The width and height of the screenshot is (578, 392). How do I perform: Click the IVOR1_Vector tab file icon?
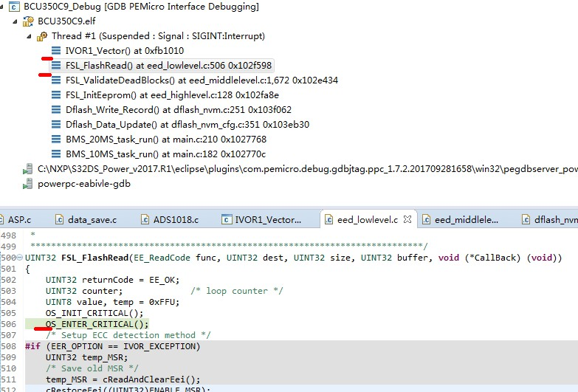pos(227,220)
